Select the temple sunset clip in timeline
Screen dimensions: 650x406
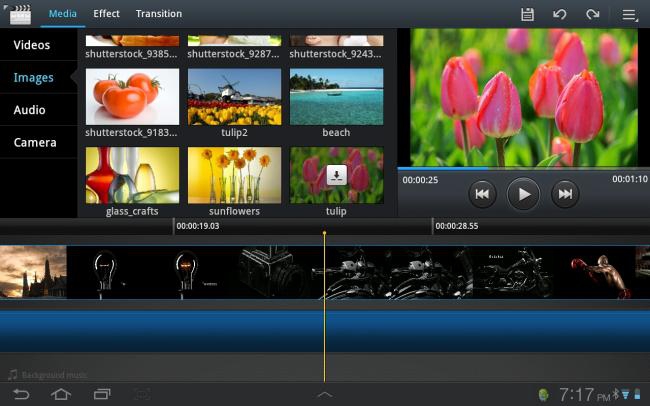coord(33,272)
